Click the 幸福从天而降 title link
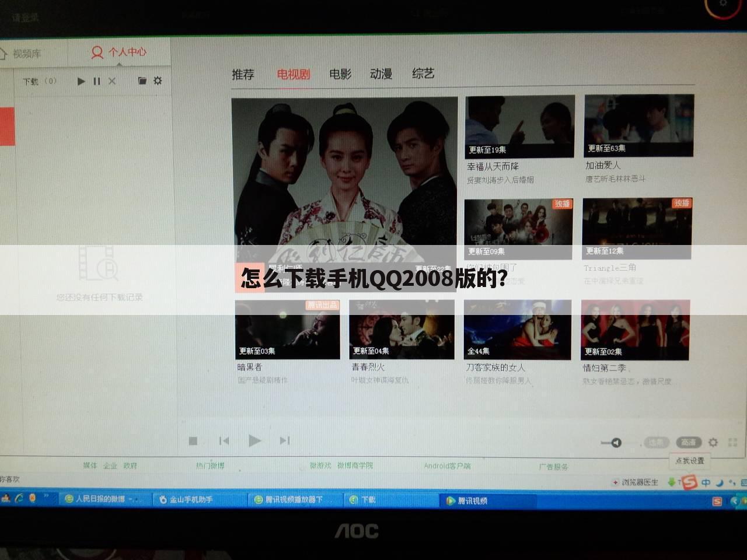The height and width of the screenshot is (560, 747). (493, 167)
